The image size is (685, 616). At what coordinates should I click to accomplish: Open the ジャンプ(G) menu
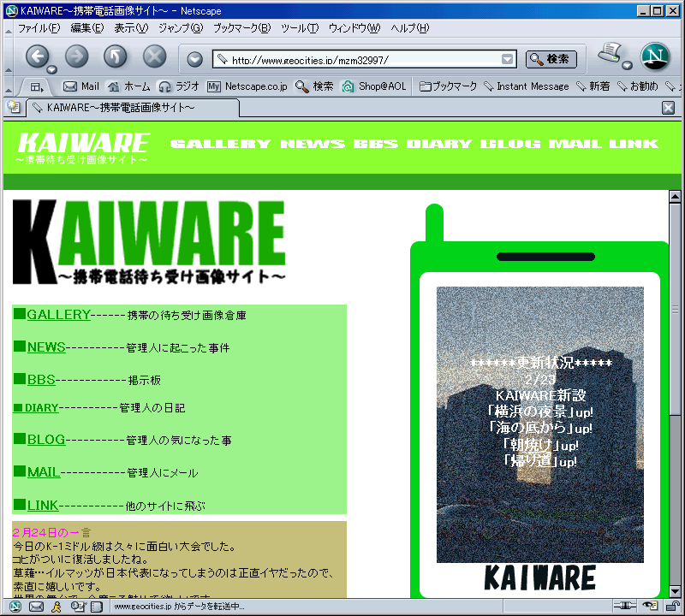point(181,28)
